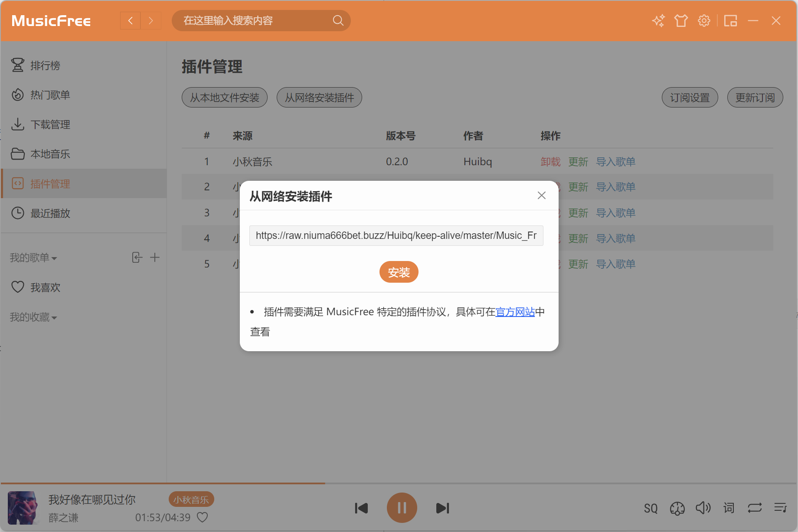
Task: Uninstall plugin in row 1 via 卸载
Action: click(550, 162)
